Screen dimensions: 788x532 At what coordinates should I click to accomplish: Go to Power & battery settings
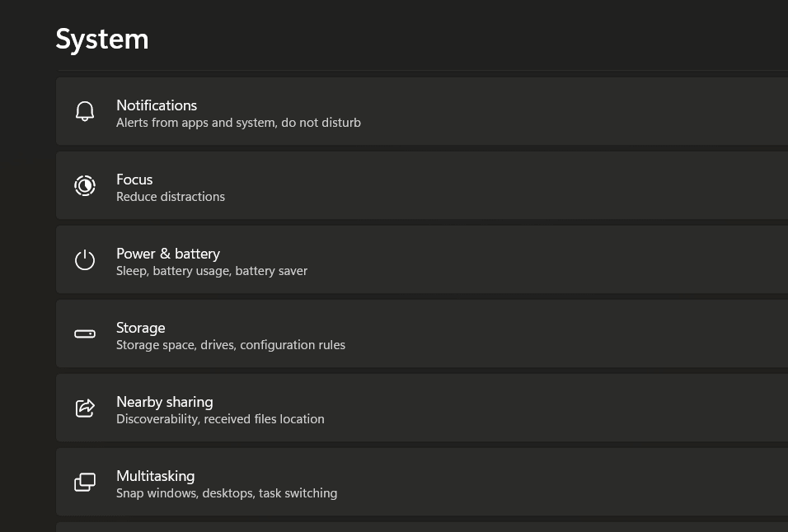point(422,260)
